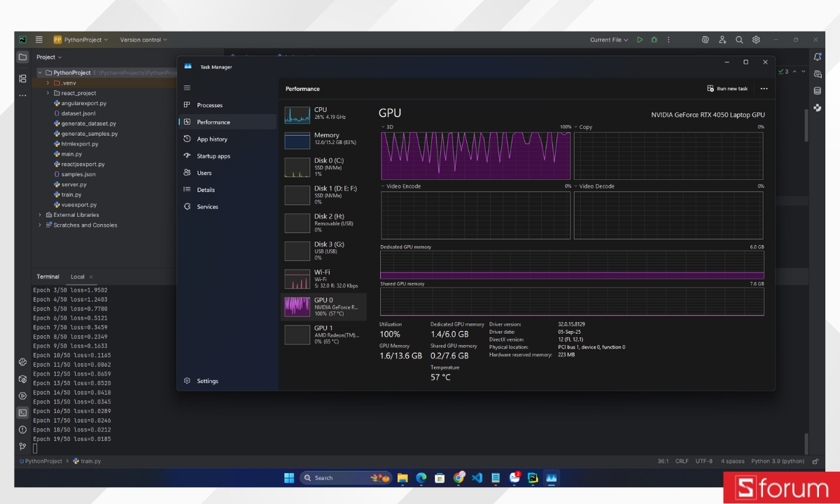Change the 3D GPU graph engine dropdown
Viewport: 840px width, 504px height.
(387, 127)
